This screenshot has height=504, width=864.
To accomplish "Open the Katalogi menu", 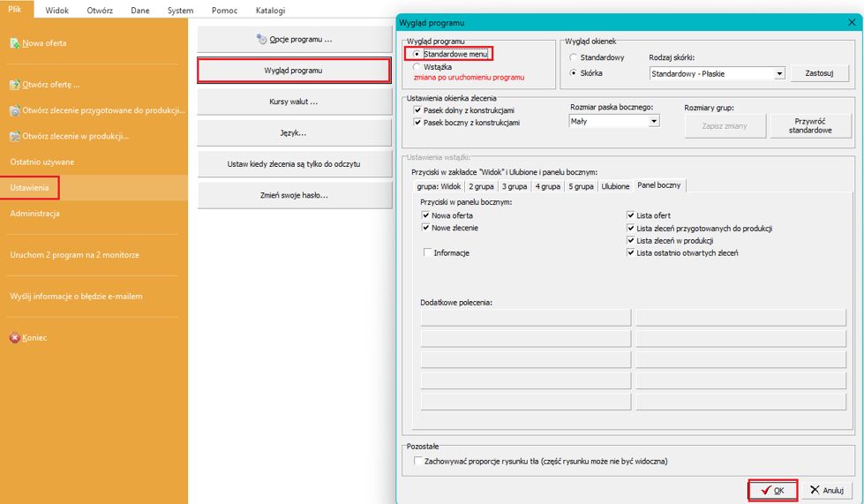I will tap(270, 11).
